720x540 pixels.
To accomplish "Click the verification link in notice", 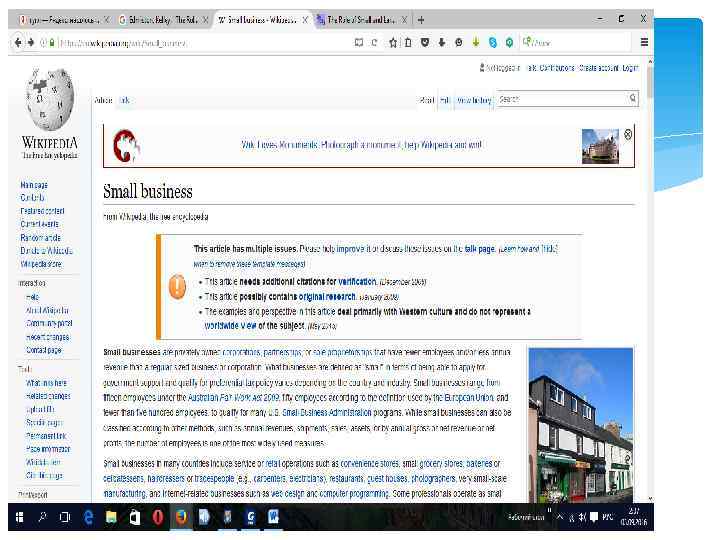I will pos(357,281).
